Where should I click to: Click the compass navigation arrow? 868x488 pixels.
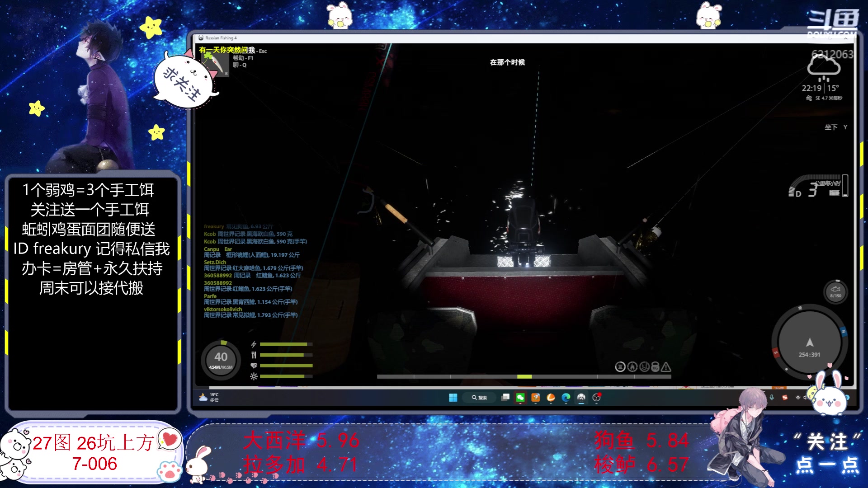point(809,343)
